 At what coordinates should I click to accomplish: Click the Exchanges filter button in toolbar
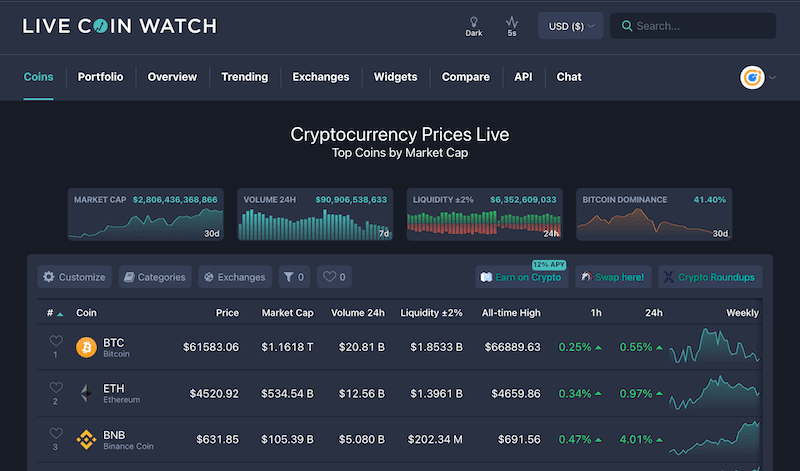coord(235,277)
